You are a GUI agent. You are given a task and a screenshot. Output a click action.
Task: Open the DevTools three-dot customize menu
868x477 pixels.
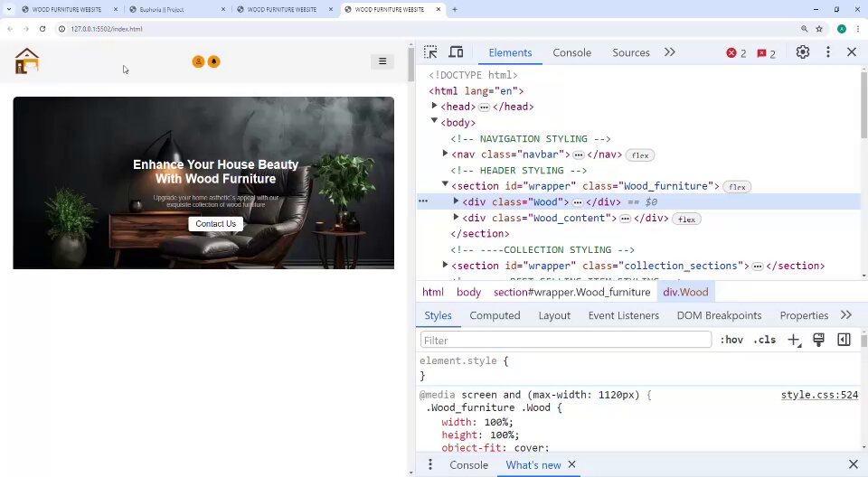pos(828,52)
